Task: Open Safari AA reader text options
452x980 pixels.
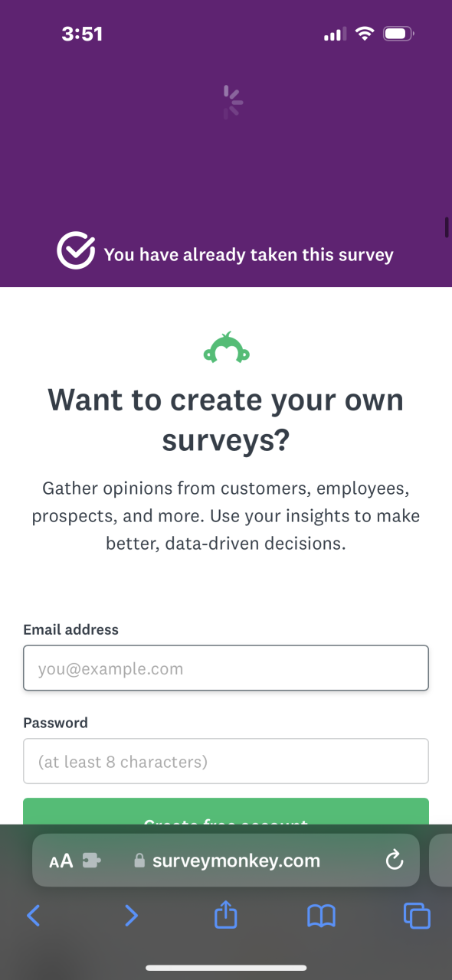Action: (x=61, y=861)
